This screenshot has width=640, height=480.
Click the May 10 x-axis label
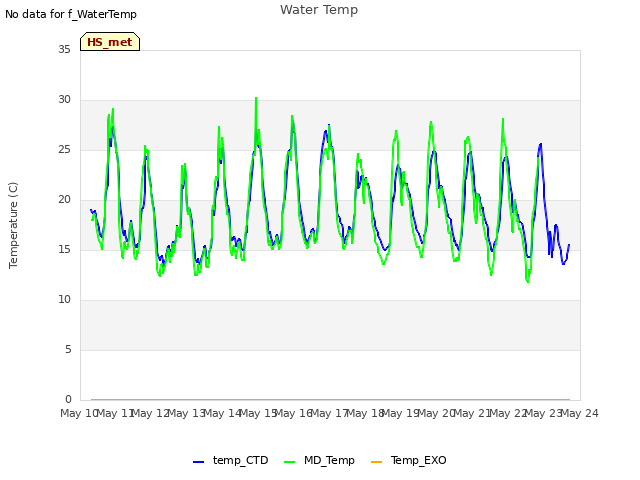79,413
